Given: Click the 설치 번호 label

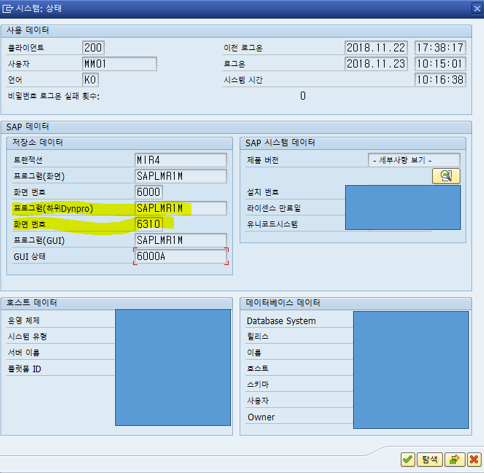Looking at the screenshot, I should (x=263, y=192).
